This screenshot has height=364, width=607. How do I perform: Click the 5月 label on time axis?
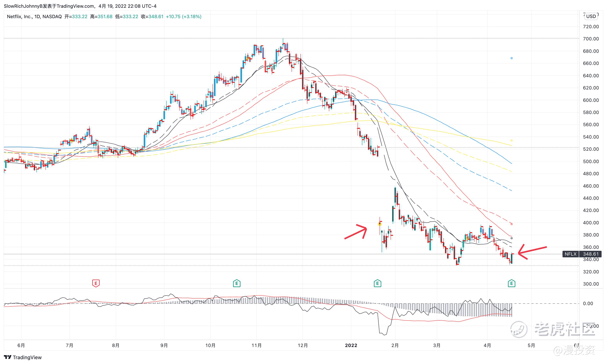[x=531, y=345]
